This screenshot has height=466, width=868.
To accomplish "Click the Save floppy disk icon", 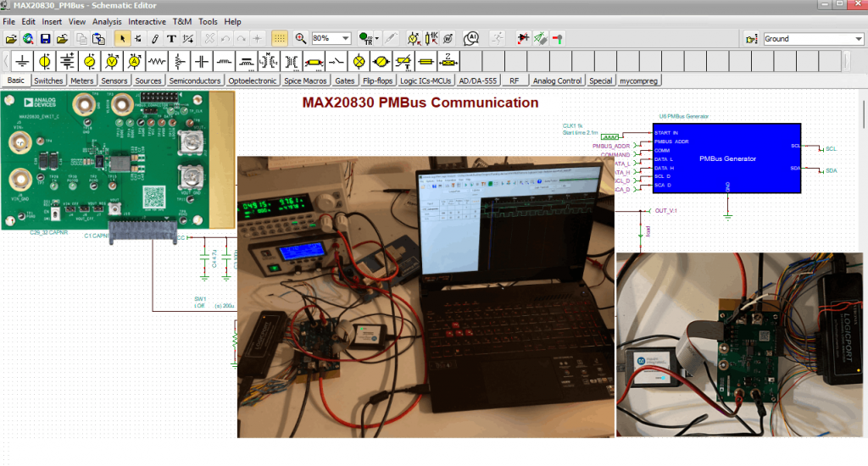I will [x=46, y=39].
